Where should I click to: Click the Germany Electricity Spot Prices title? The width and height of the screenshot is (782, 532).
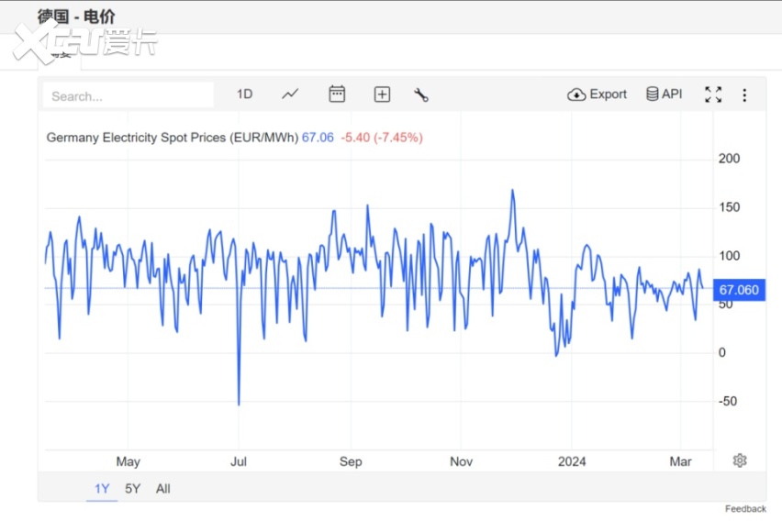[x=172, y=138]
